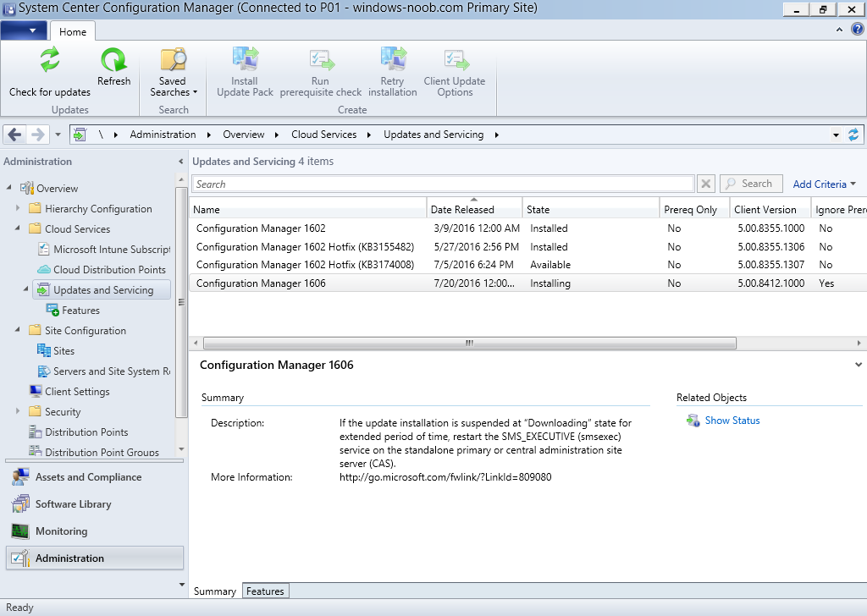
Task: Collapse the Configuration Manager 1606 details pane
Action: pos(859,365)
